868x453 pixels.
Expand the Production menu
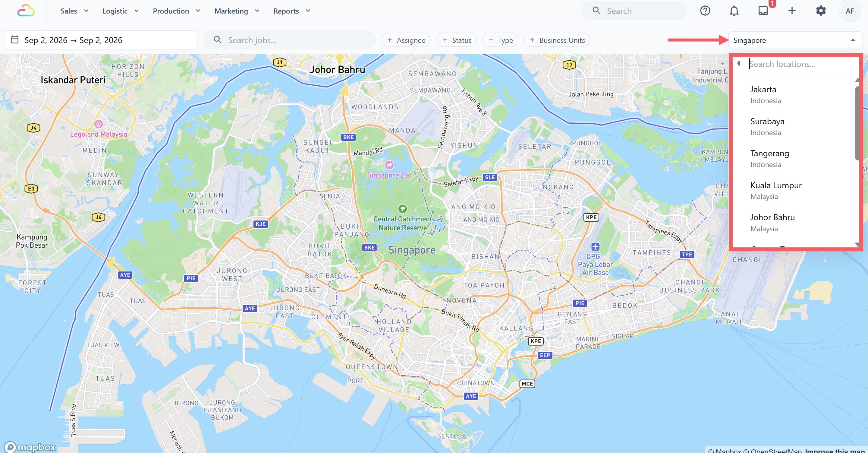176,11
